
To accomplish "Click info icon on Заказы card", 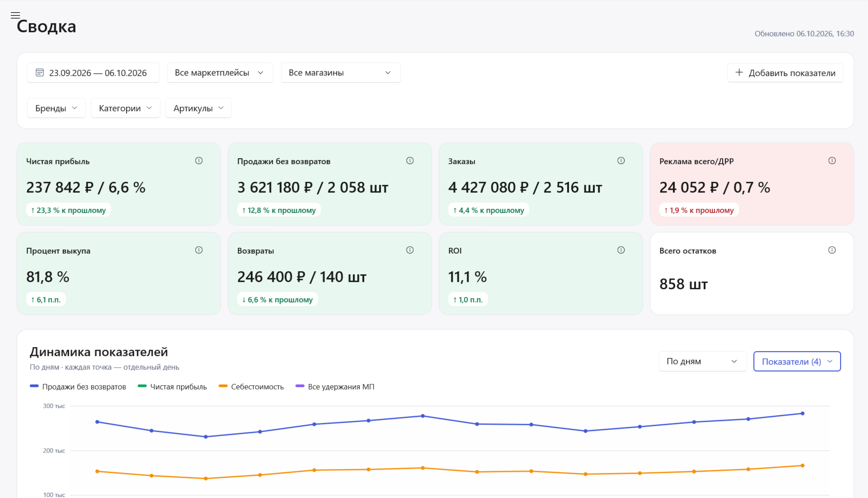I will [621, 160].
